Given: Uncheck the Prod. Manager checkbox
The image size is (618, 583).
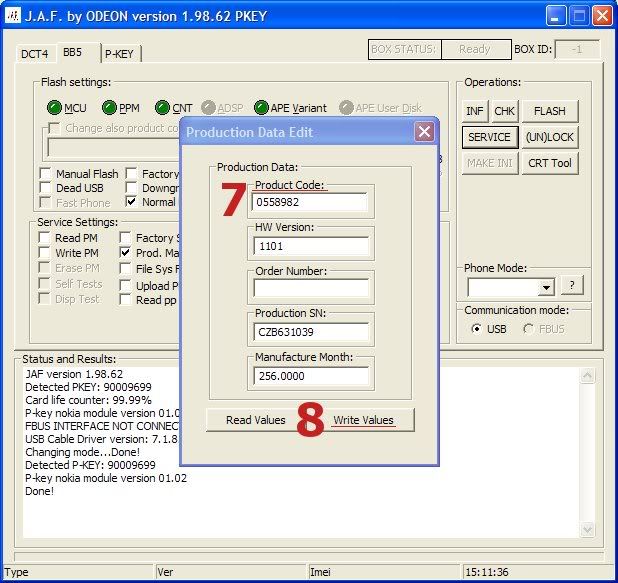Looking at the screenshot, I should [125, 253].
